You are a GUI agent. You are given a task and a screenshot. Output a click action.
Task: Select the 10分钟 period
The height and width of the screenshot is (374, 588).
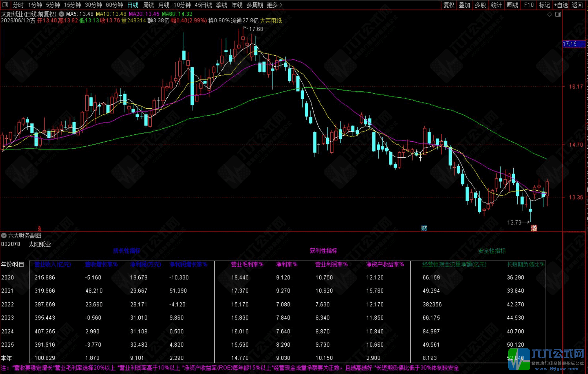click(x=182, y=5)
